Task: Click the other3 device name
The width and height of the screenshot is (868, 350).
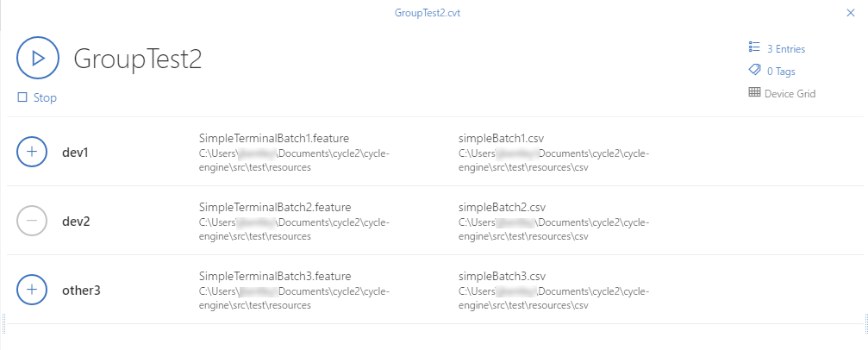Action: [x=81, y=291]
